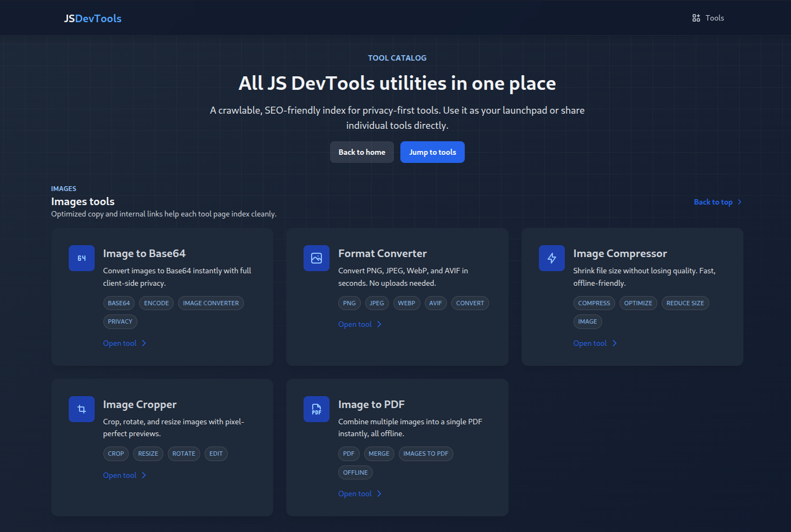
Task: Click the lightning bolt Image Compressor icon
Action: [551, 258]
